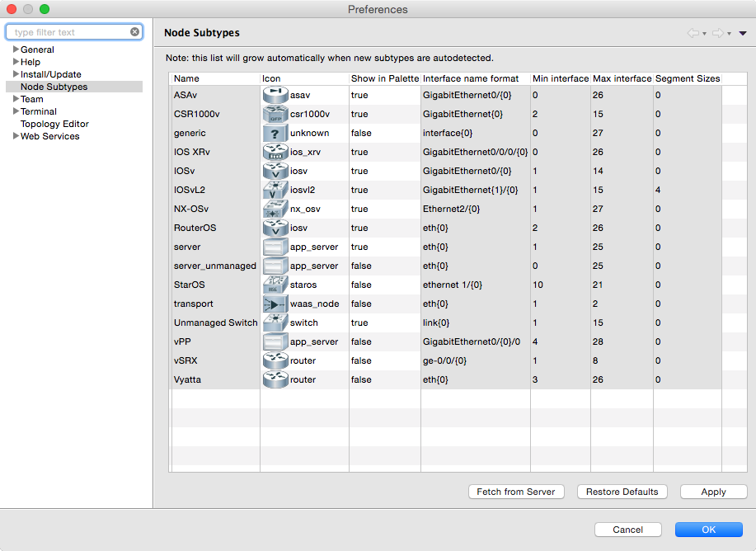
Task: Select the Unmanaged Switch name cell
Action: point(215,323)
